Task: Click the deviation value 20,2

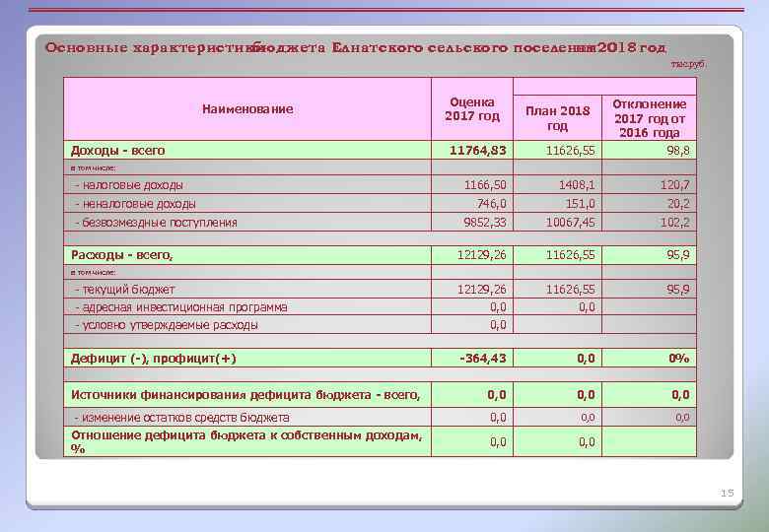Action: point(678,204)
